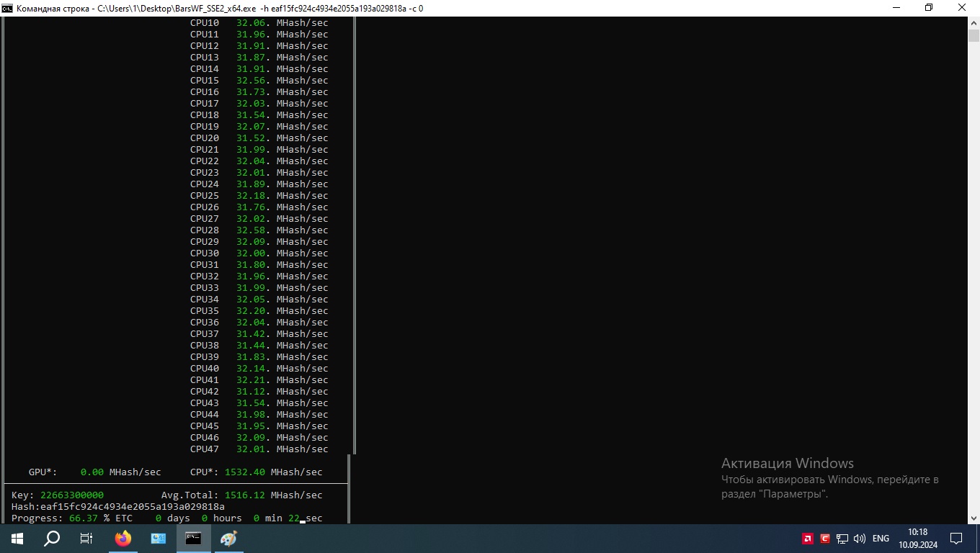This screenshot has width=980, height=553.
Task: Restore down the Command Prompt window
Action: 929,8
